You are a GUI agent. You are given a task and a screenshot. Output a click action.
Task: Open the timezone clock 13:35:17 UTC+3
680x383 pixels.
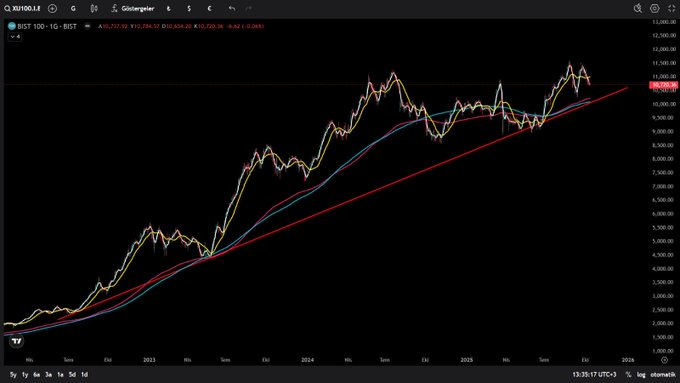coord(594,374)
